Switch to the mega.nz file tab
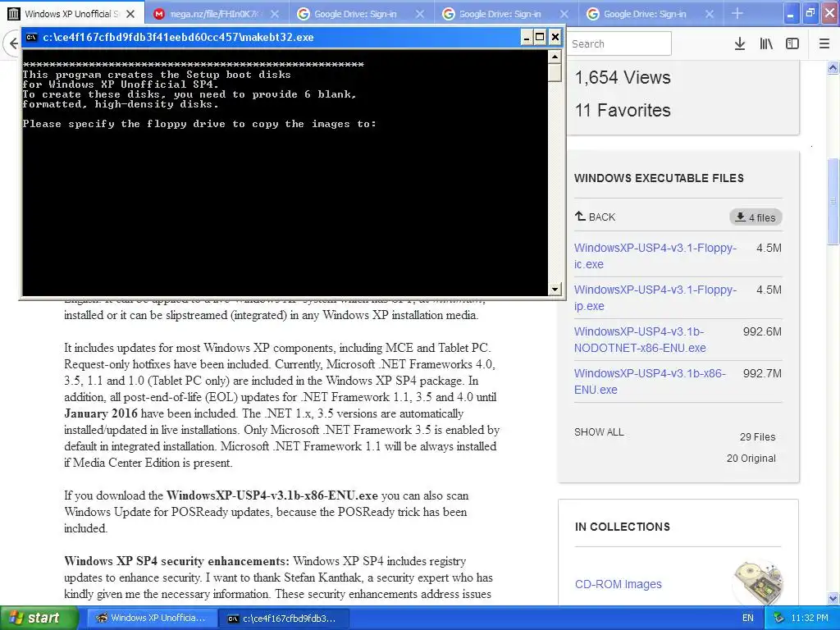Viewport: 840px width, 630px height. 217,14
